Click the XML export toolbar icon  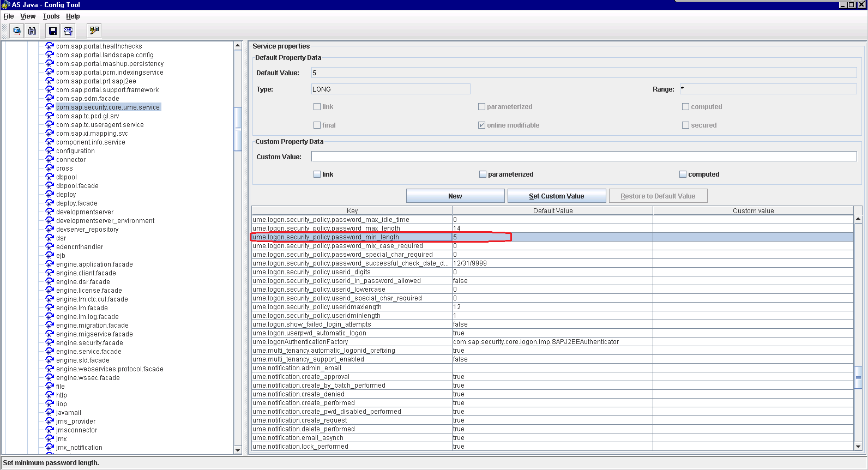(x=68, y=31)
